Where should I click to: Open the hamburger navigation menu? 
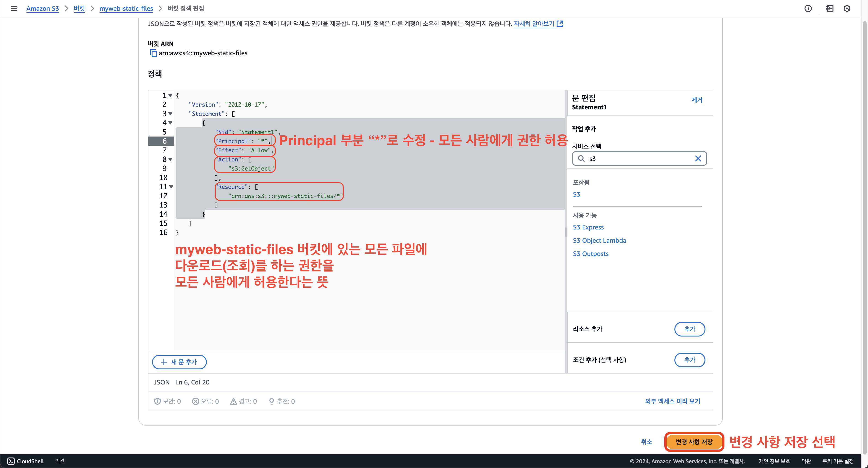point(14,8)
